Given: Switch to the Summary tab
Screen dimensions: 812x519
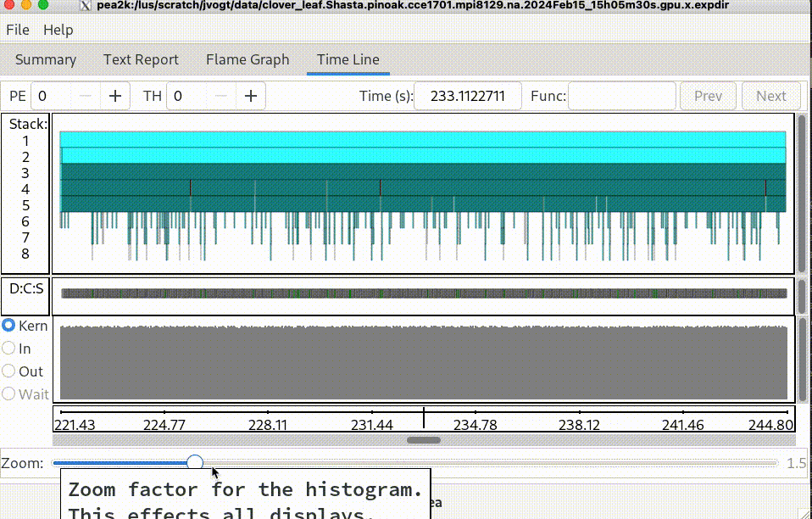Looking at the screenshot, I should (46, 59).
